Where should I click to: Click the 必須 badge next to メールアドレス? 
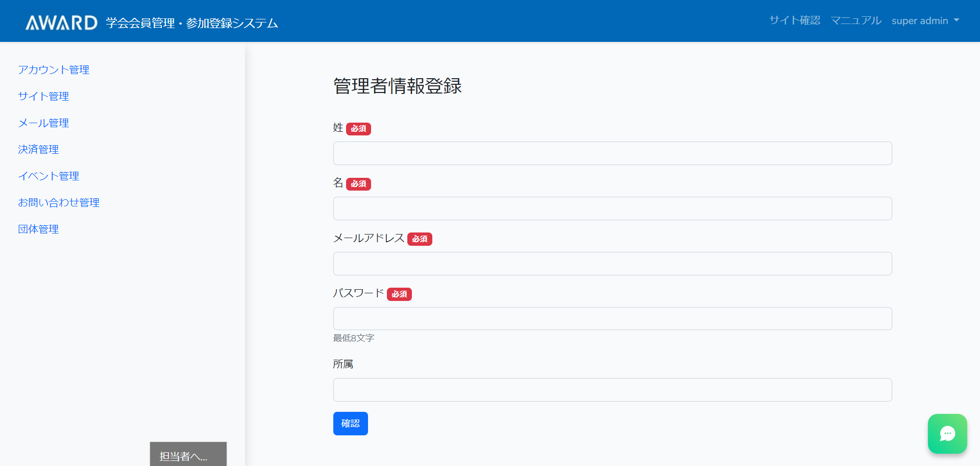pyautogui.click(x=420, y=239)
